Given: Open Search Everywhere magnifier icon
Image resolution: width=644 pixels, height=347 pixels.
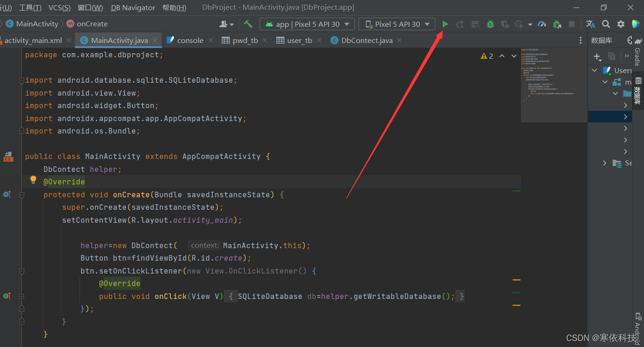Looking at the screenshot, I should [x=606, y=24].
